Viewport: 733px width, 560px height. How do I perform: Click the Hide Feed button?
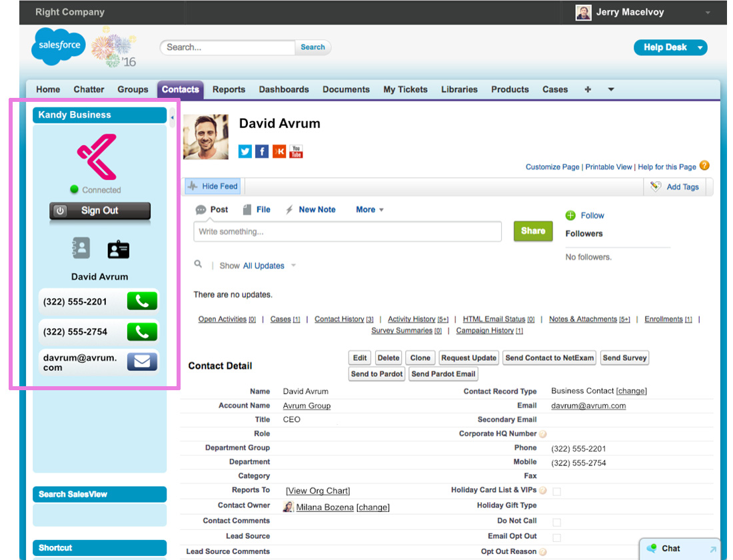213,186
